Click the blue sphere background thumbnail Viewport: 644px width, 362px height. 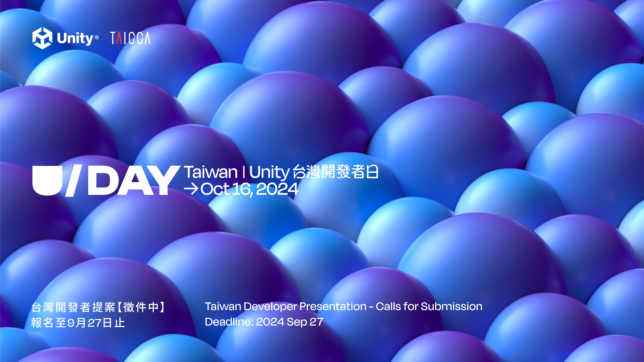322,181
